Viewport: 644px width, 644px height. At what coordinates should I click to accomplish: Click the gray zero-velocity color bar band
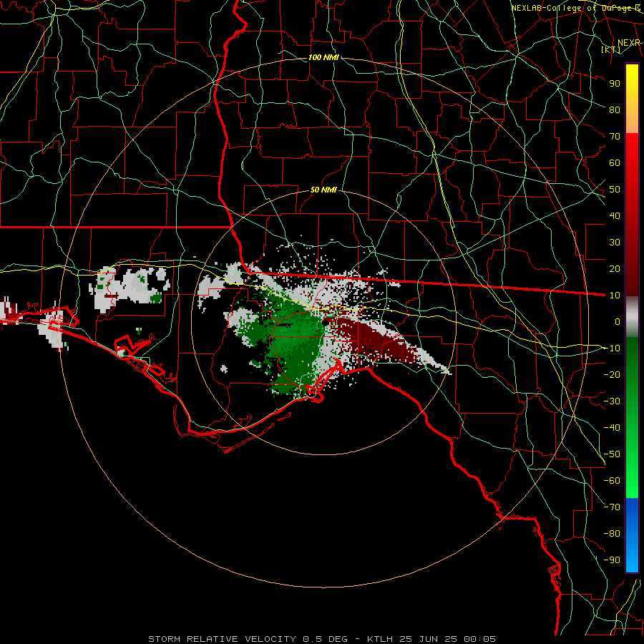(x=632, y=317)
